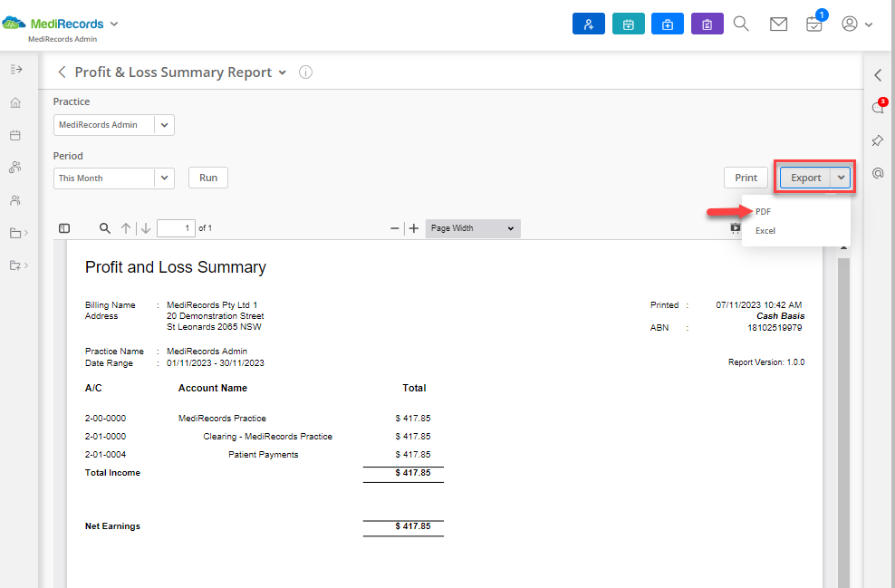This screenshot has width=895, height=588.
Task: Open the mail envelope icon
Action: pyautogui.click(x=778, y=24)
